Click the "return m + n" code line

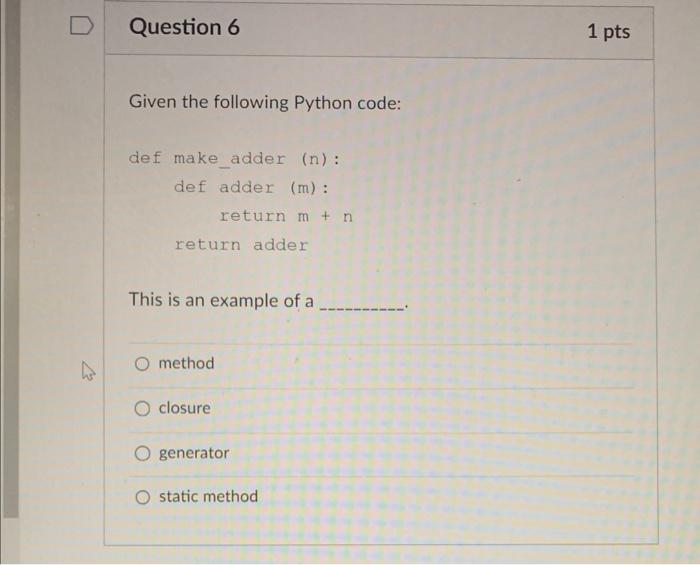click(286, 216)
